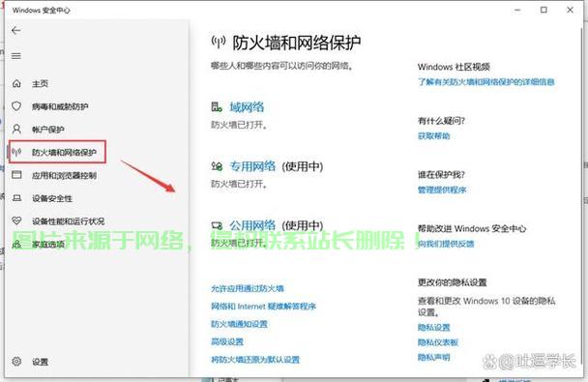The image size is (588, 382).
Task: Open 设备性能和运行状况 in the sidebar
Action: [69, 221]
